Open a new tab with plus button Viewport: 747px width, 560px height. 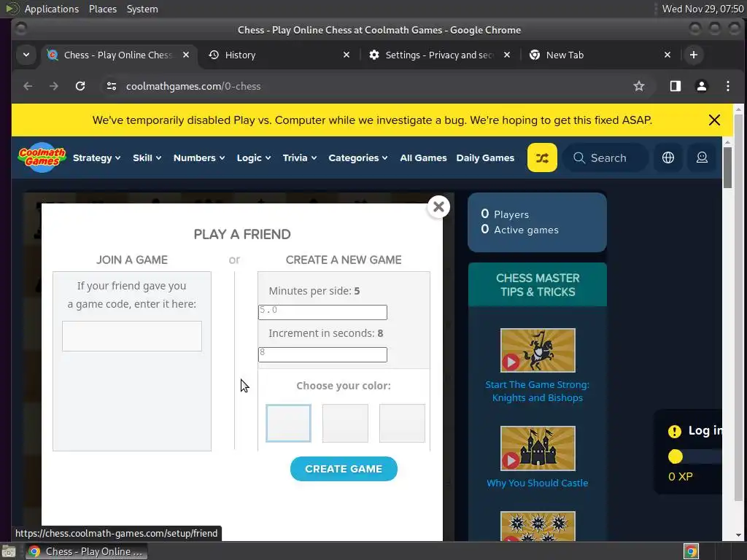694,55
